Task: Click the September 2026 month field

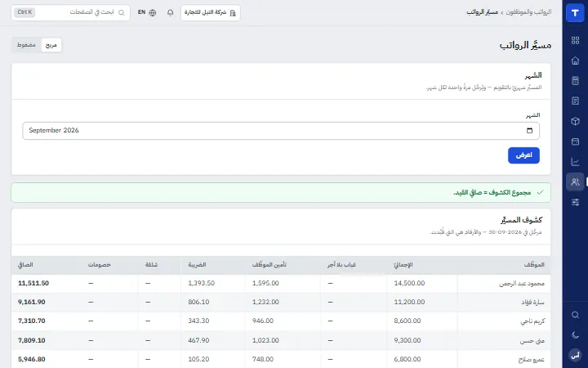Action: [x=281, y=131]
